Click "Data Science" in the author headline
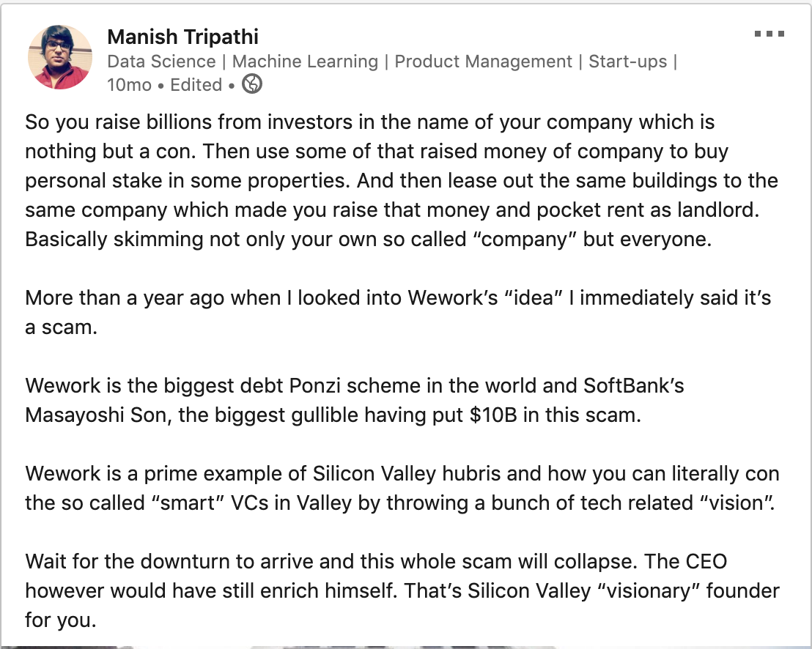Image resolution: width=812 pixels, height=649 pixels. (161, 62)
